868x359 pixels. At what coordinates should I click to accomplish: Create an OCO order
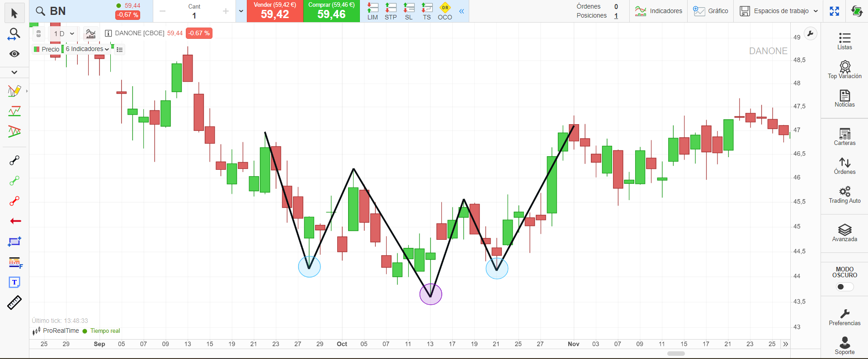pos(445,11)
